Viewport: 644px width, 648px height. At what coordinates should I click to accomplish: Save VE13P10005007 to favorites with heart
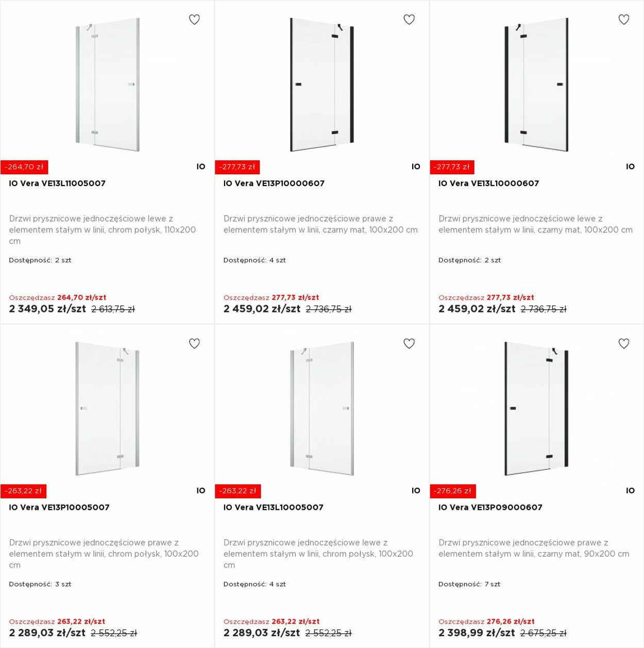(x=194, y=343)
